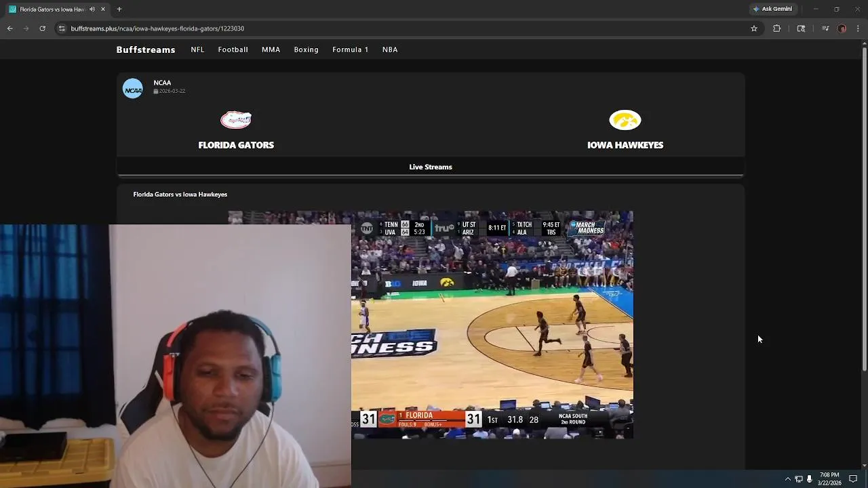Click the Iowa Hawkeyes team logo
This screenshot has height=488, width=868.
point(625,120)
